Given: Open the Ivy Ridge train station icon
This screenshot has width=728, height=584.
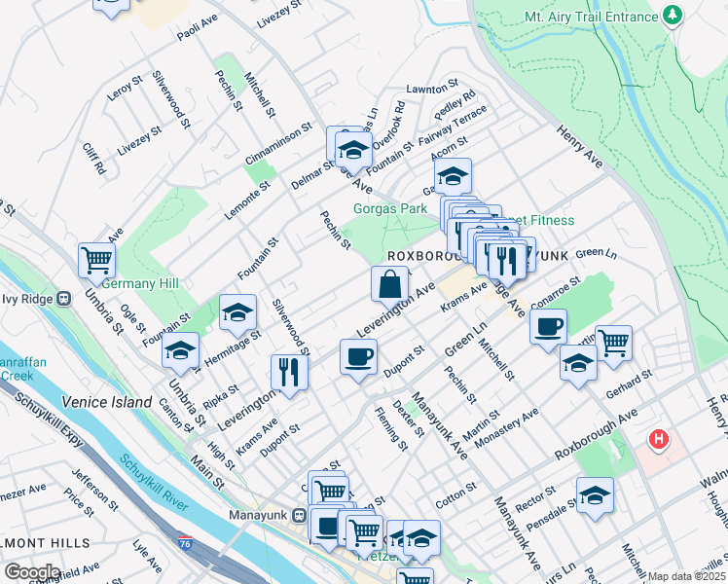Looking at the screenshot, I should (64, 299).
